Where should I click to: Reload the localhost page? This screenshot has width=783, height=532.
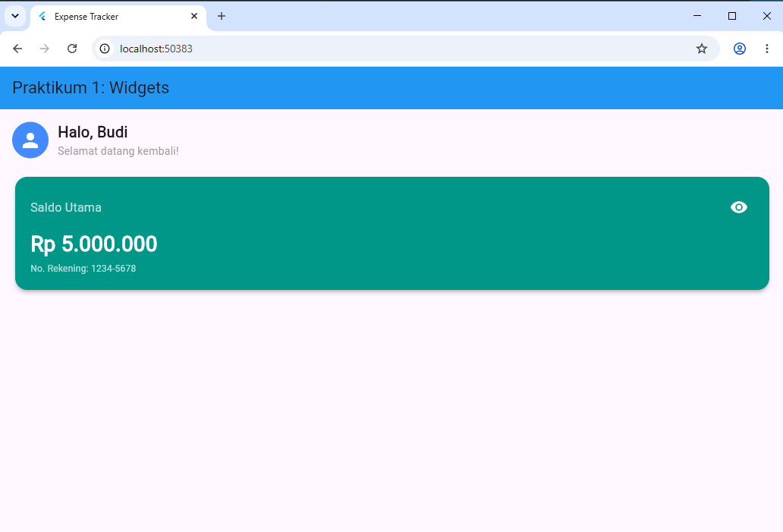72,49
